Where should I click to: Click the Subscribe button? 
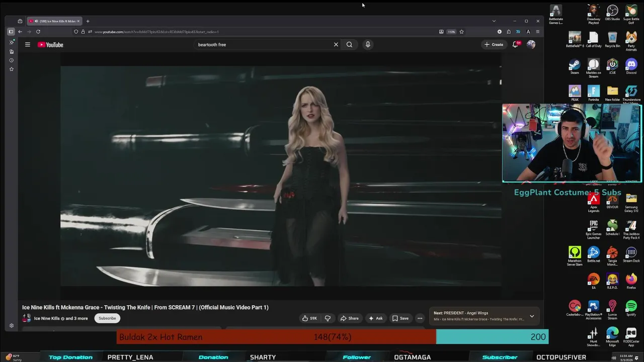(107, 318)
